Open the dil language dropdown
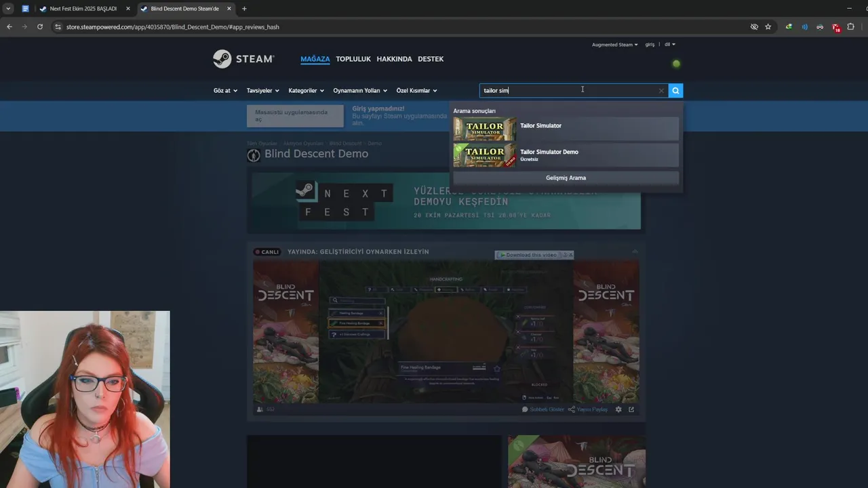This screenshot has width=868, height=488. pos(670,45)
